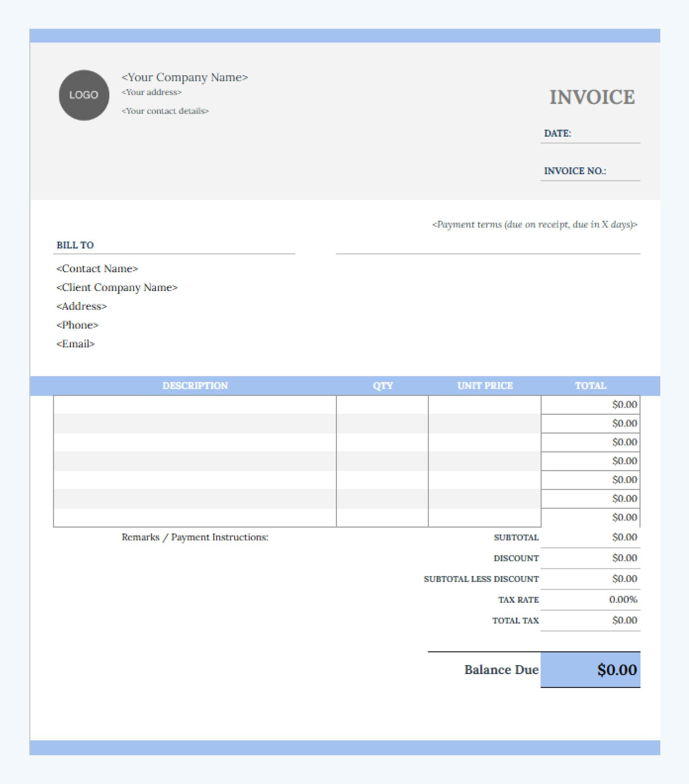
Task: Click the DISCOUNT label
Action: (516, 558)
